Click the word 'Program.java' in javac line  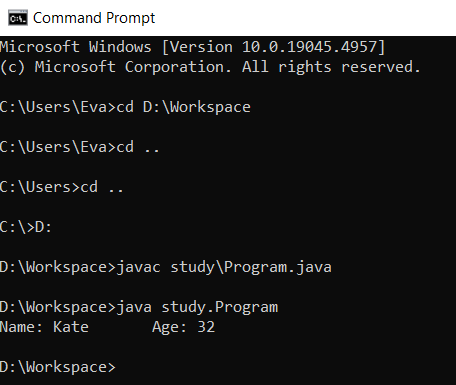(278, 267)
